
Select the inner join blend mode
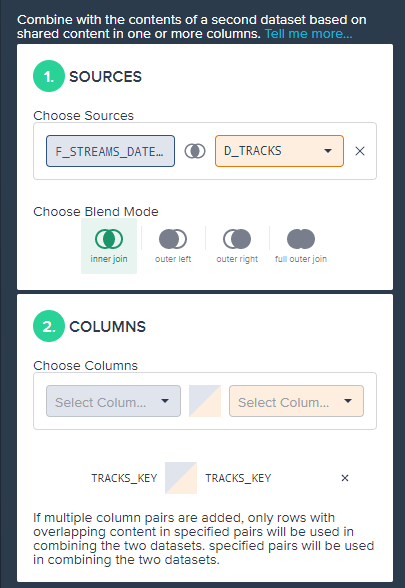coord(109,246)
